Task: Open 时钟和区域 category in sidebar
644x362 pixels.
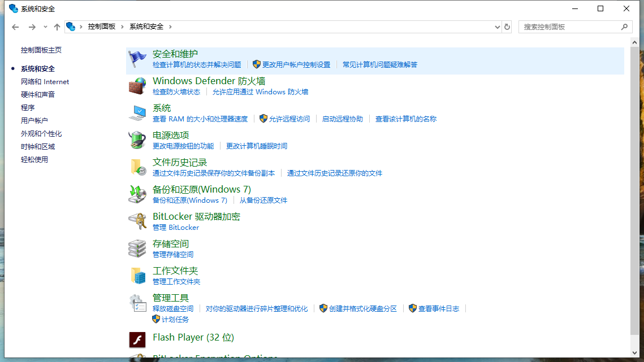Action: click(x=38, y=146)
